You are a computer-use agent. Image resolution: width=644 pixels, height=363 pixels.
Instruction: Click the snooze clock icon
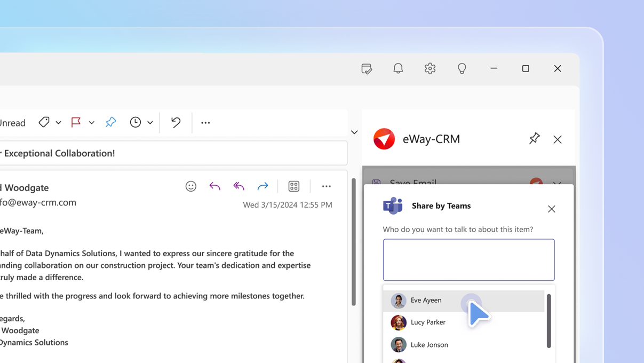pyautogui.click(x=136, y=122)
